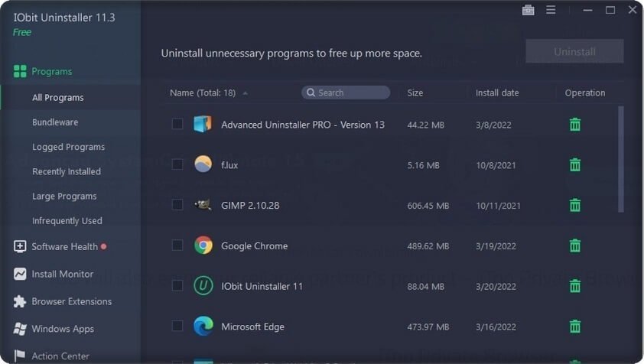Check the Google Chrome checkbox
This screenshot has height=364, width=644.
[177, 245]
